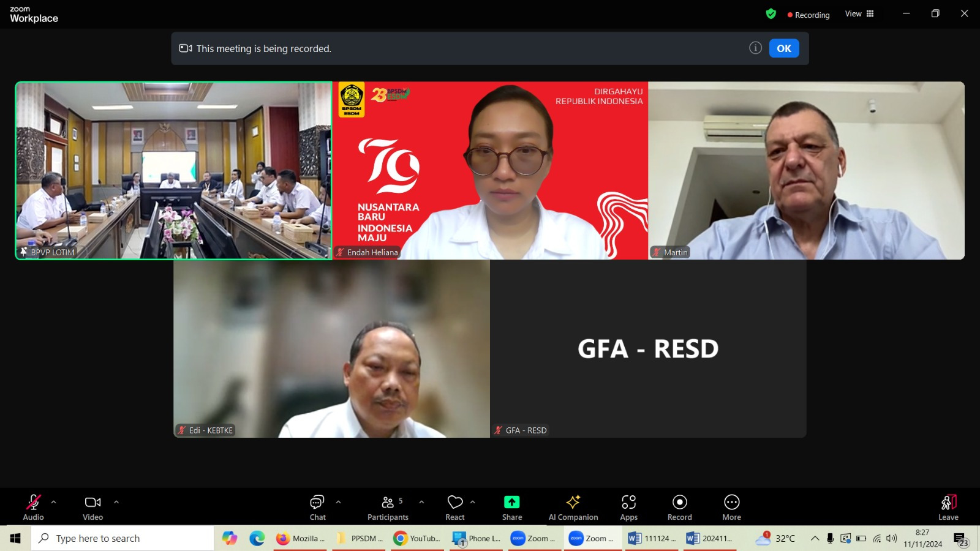980x551 pixels.
Task: Toggle the camera with Video button
Action: click(x=93, y=507)
